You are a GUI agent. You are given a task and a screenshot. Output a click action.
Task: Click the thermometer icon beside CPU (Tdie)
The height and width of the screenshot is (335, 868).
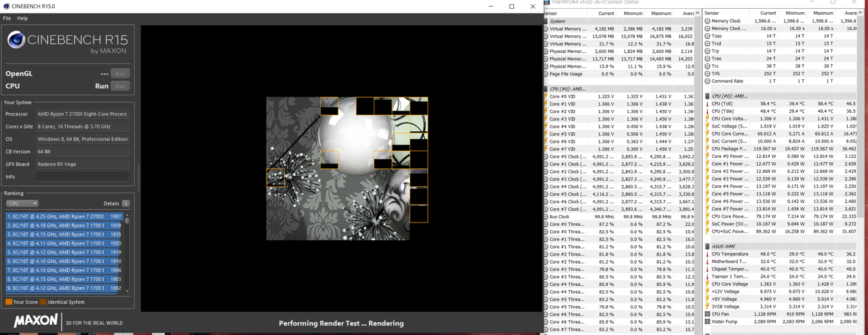coord(707,111)
